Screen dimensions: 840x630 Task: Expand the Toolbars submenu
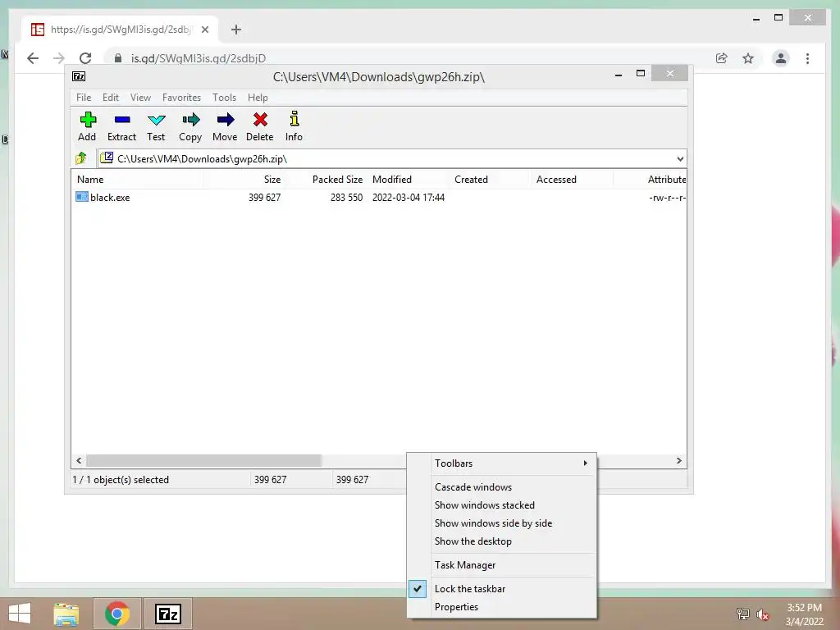(x=501, y=463)
